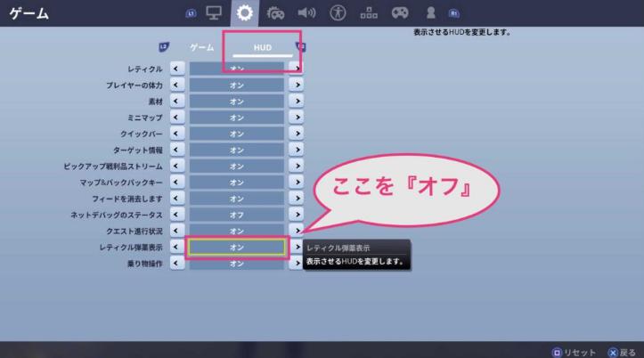Image resolution: width=644 pixels, height=358 pixels.
Task: Open the controller sensitivity settings tab
Action: [x=275, y=13]
